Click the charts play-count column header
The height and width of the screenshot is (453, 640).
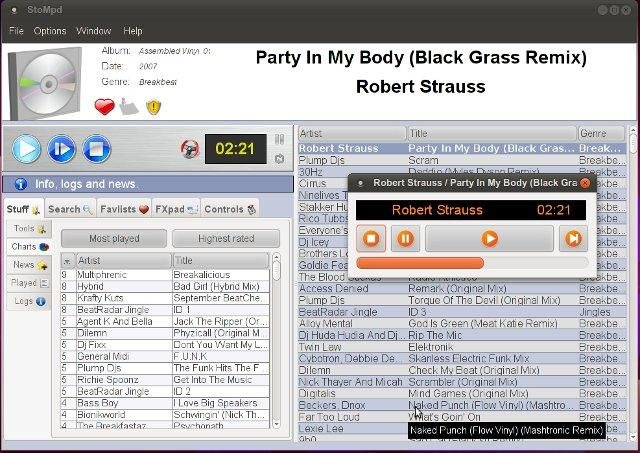[x=68, y=260]
